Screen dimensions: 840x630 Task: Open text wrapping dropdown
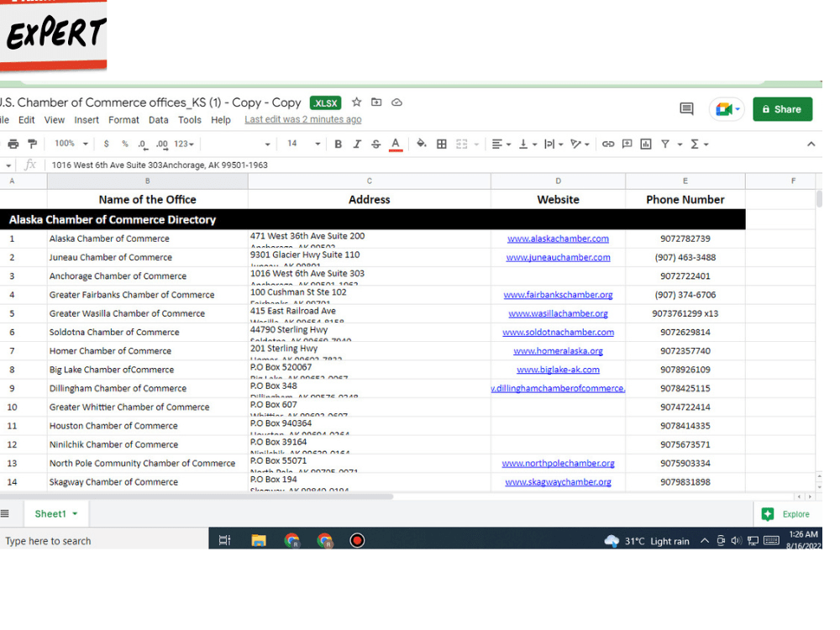554,144
